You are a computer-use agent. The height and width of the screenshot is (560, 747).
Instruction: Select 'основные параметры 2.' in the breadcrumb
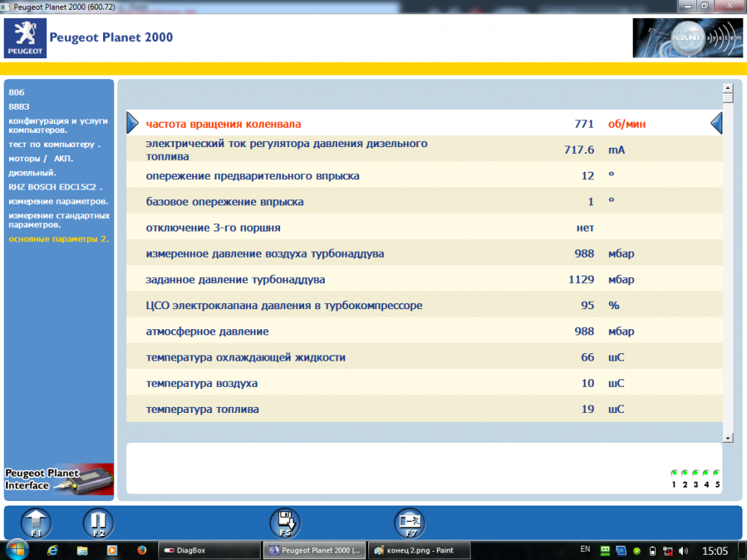[x=58, y=239]
